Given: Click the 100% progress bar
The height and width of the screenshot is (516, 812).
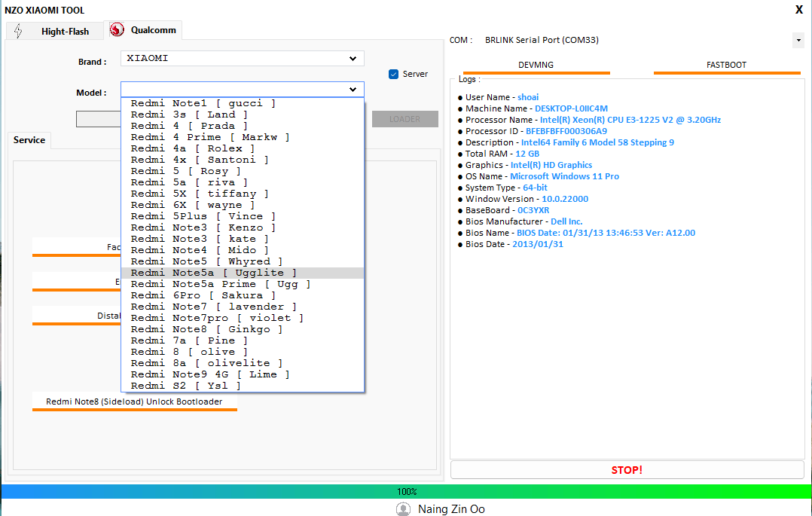Looking at the screenshot, I should pyautogui.click(x=406, y=491).
